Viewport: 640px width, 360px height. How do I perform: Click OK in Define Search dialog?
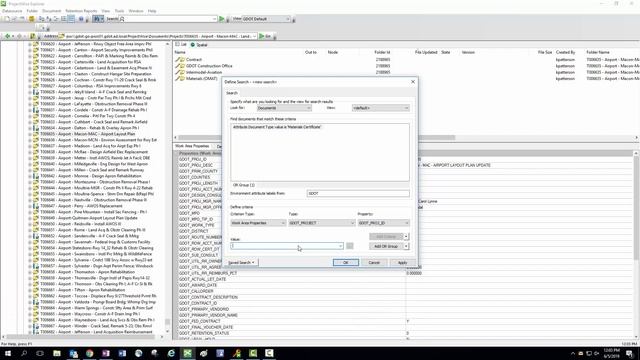pyautogui.click(x=346, y=262)
